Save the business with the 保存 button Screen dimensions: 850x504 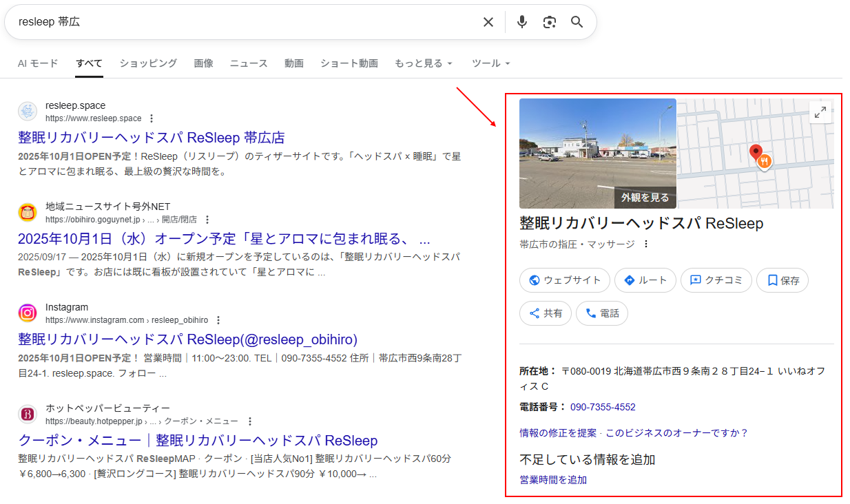click(x=782, y=280)
